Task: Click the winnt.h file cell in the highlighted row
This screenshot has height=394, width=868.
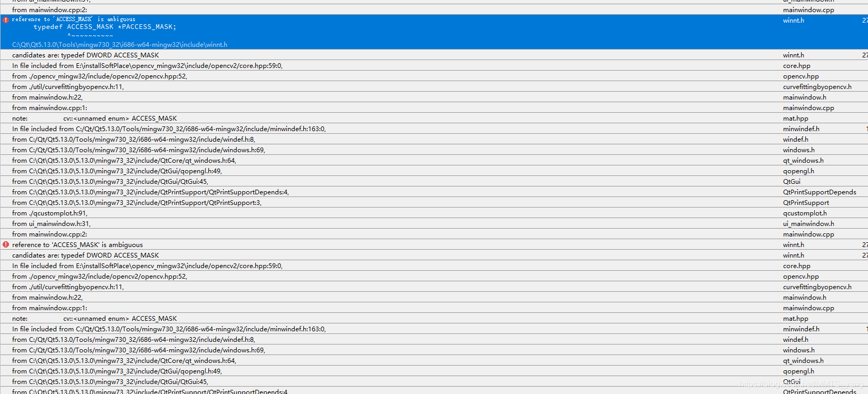Action: click(794, 21)
